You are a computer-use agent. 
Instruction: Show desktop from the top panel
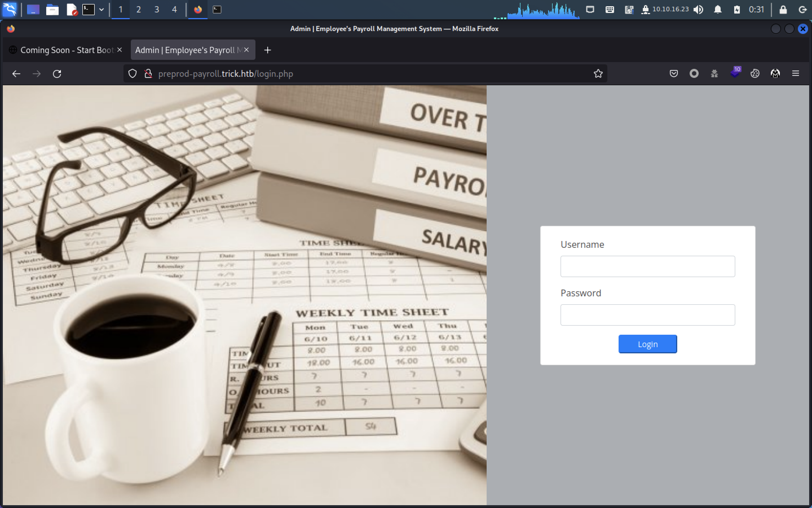pos(33,9)
